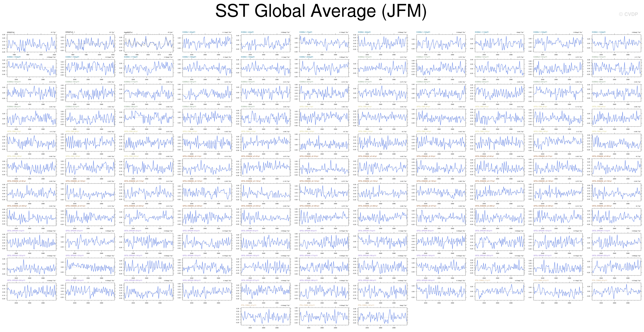Select the HadISSTv1 plot with gray line

tap(149, 43)
